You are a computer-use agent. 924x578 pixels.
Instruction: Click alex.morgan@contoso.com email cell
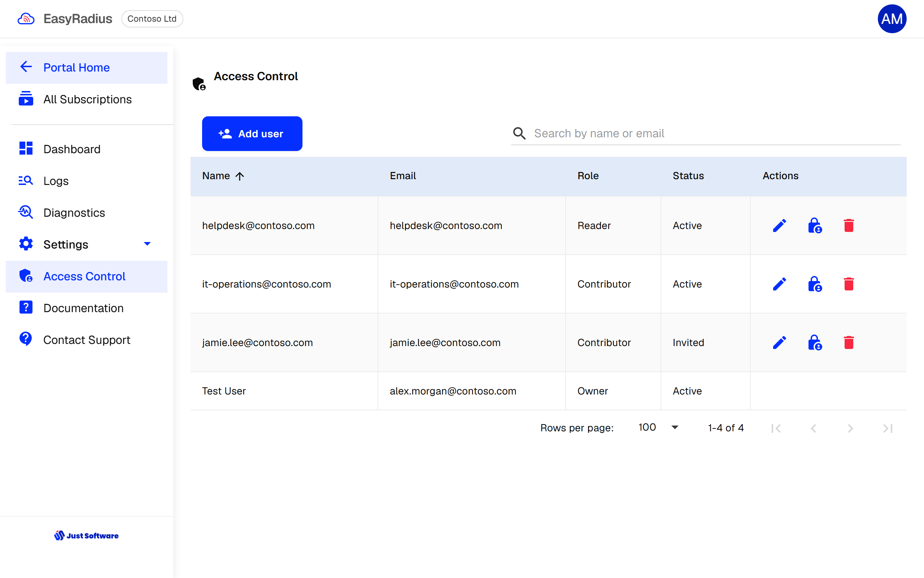pos(453,391)
